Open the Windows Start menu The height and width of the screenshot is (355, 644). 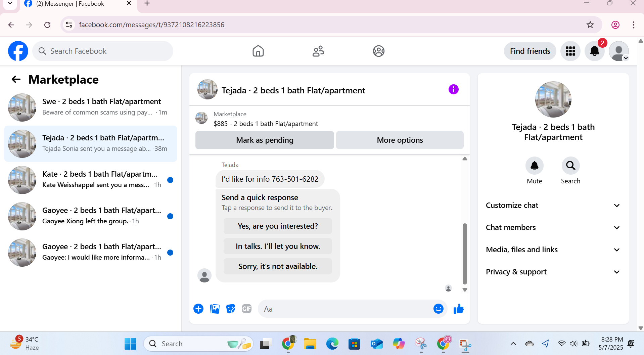point(130,344)
